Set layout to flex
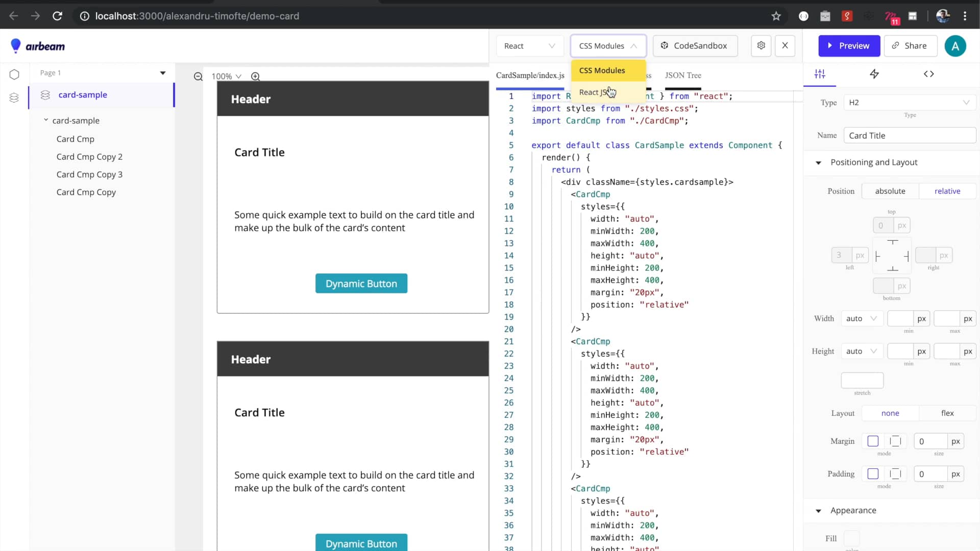This screenshot has width=980, height=551. pos(947,413)
